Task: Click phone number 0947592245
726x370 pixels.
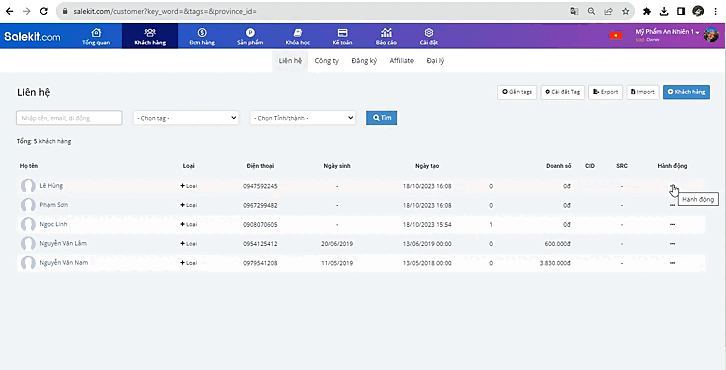Action: click(260, 186)
